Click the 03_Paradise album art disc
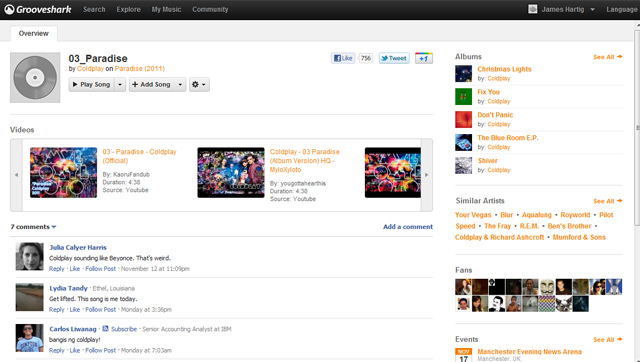The height and width of the screenshot is (362, 640). coord(35,78)
